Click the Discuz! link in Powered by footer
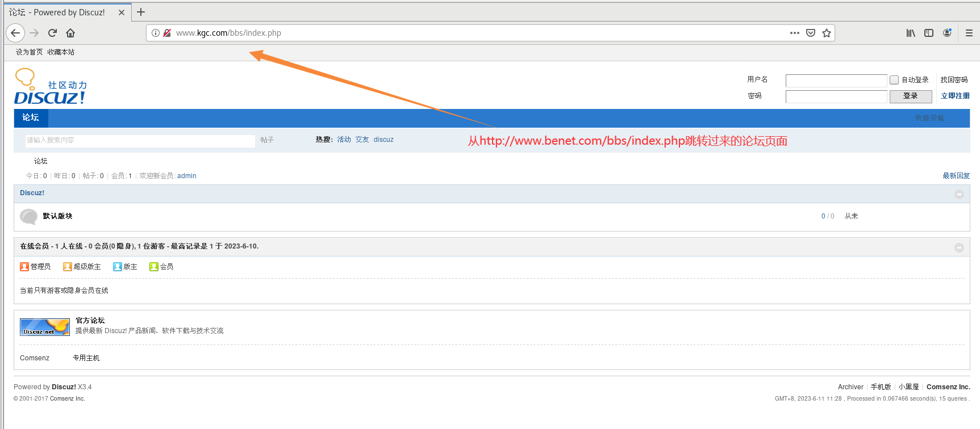The image size is (980, 429). [x=64, y=387]
